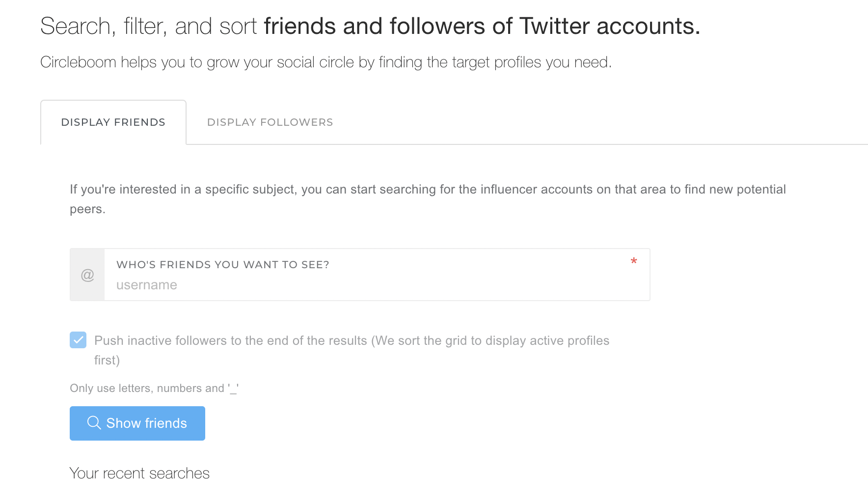Click the trailing 'first)' checkbox label line
Image resolution: width=868 pixels, height=502 pixels.
[107, 360]
